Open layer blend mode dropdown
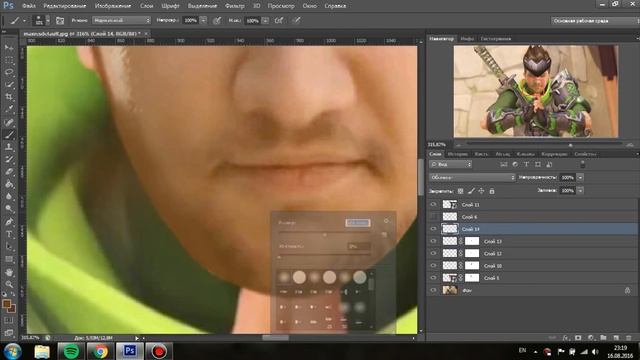Screen dimensions: 640x360 pos(472,178)
